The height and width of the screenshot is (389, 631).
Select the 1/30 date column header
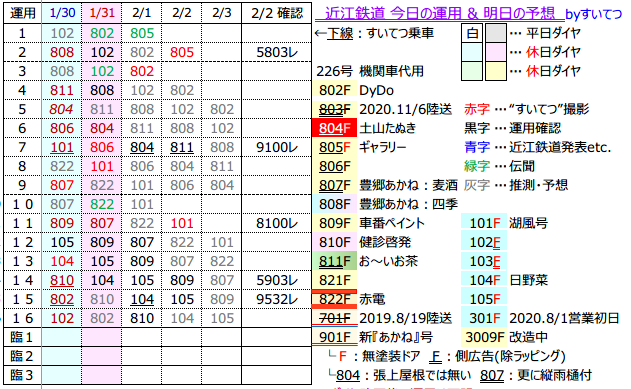[62, 13]
